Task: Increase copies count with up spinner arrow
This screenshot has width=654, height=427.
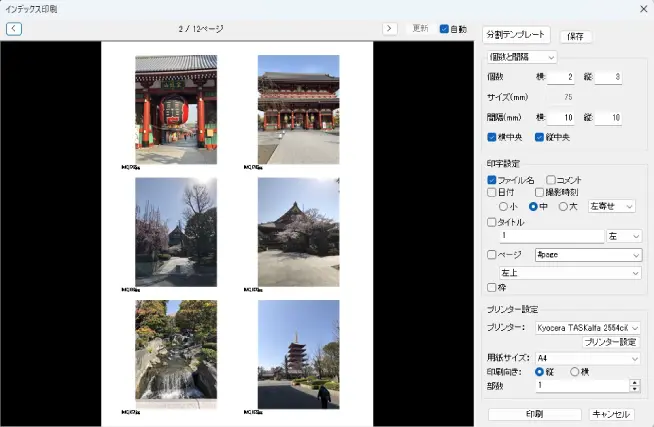Action: pyautogui.click(x=635, y=382)
